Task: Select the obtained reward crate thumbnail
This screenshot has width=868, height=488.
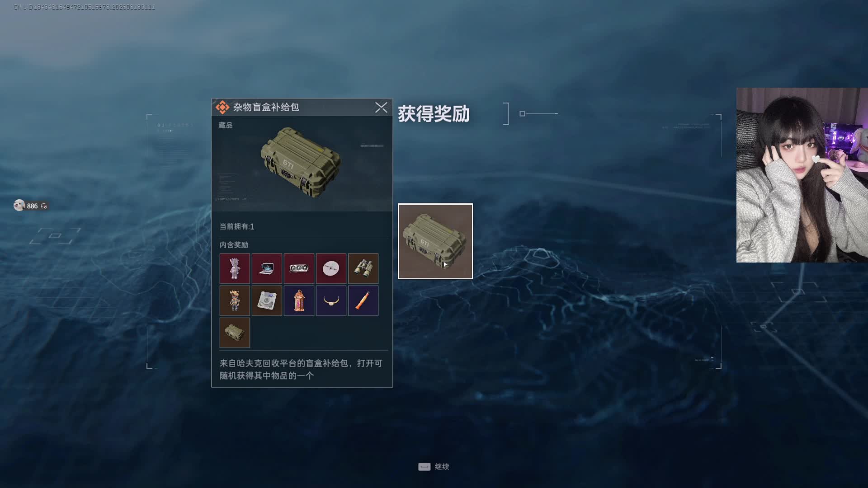Action: click(x=435, y=241)
